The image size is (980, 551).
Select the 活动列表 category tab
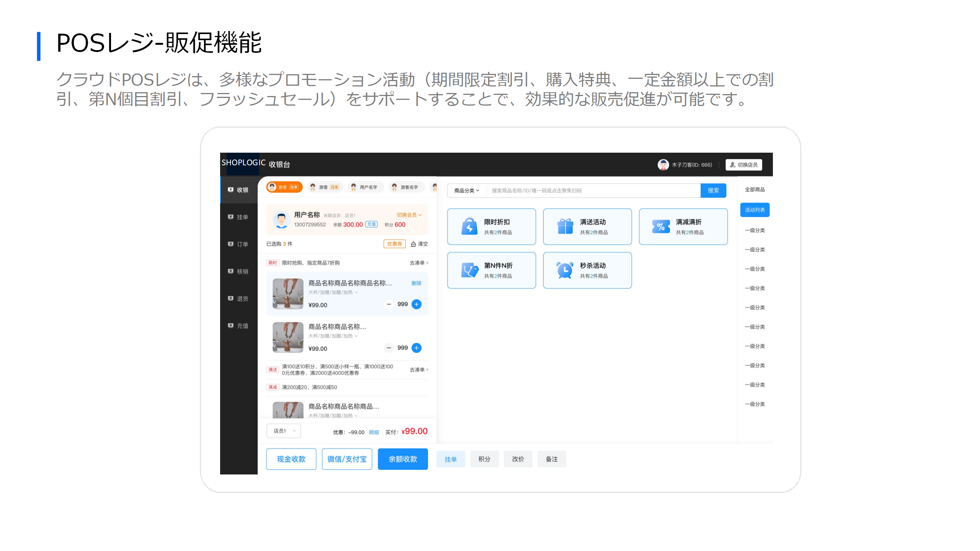[x=755, y=210]
